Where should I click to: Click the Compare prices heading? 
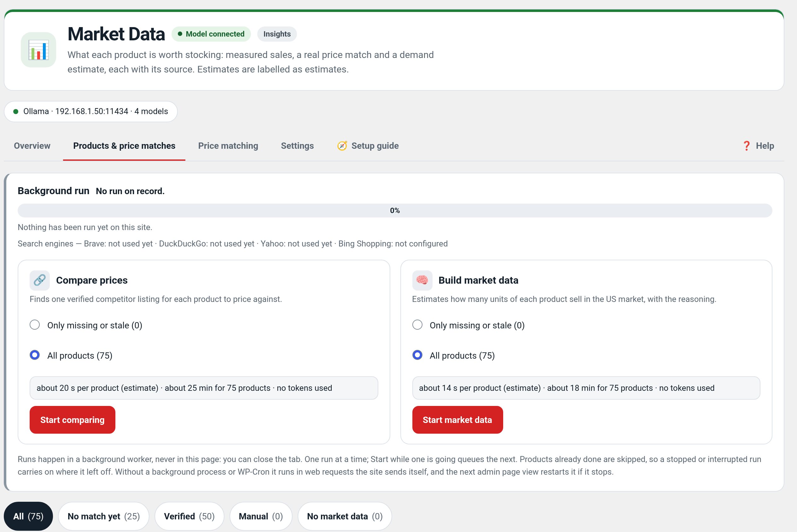point(92,280)
